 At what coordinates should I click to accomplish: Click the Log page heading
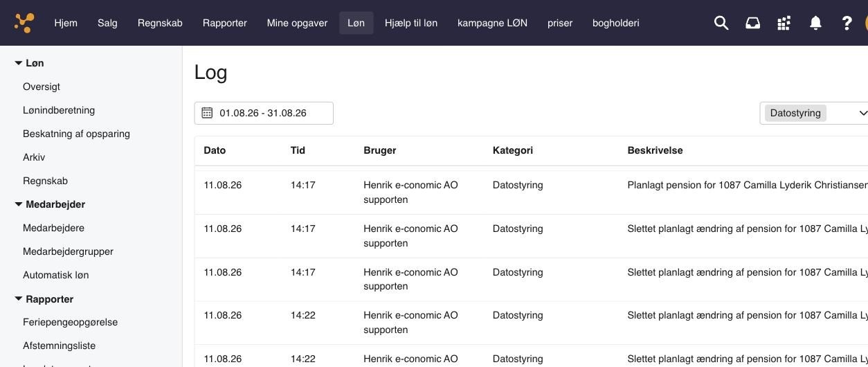click(211, 72)
